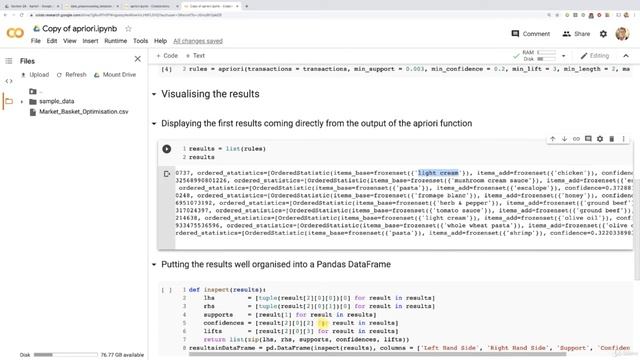Go back in the browser
The height and width of the screenshot is (360, 640).
tap(5, 15)
